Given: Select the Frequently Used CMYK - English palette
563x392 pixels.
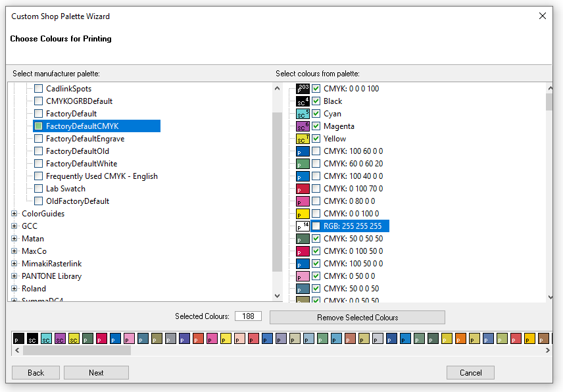Looking at the screenshot, I should click(x=102, y=176).
